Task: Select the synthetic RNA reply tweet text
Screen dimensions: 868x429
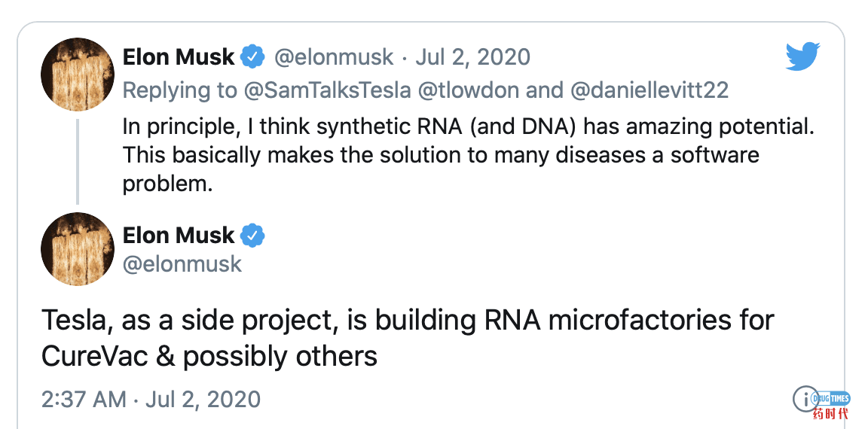Action: 469,155
